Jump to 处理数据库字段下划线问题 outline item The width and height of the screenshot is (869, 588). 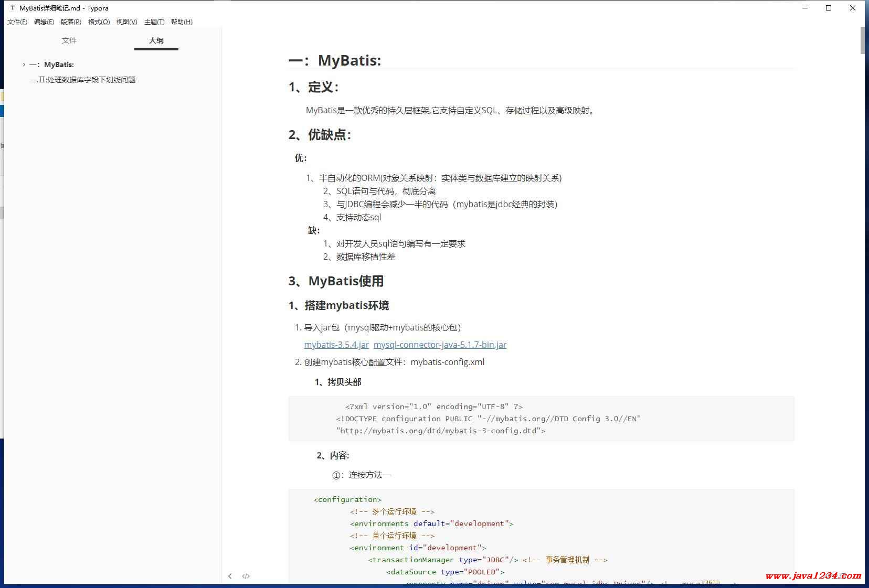(82, 80)
